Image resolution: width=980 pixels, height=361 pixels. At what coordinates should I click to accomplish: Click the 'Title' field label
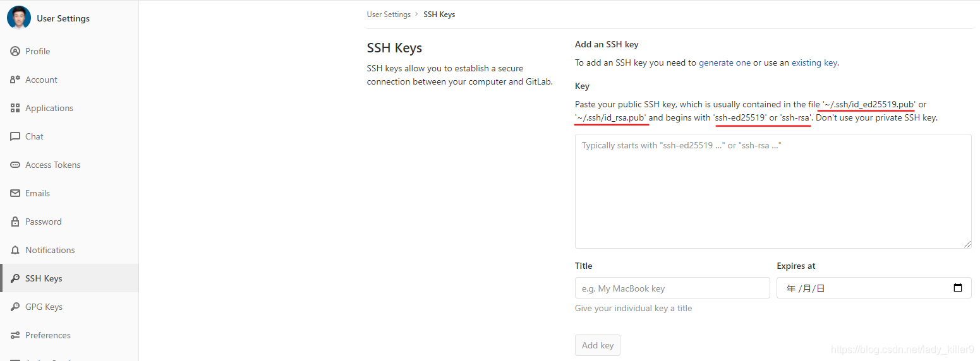[584, 266]
